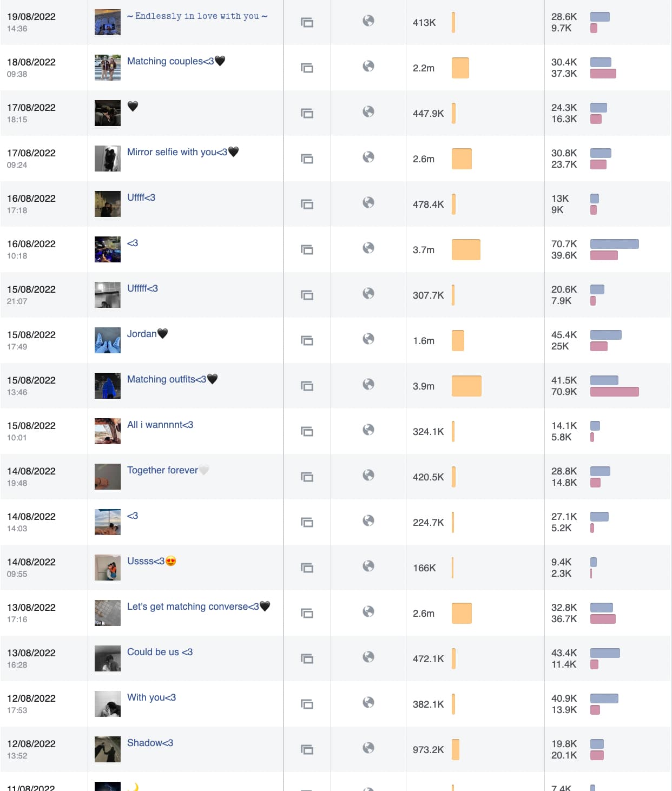Click post type icon for Matching couples row

[307, 68]
